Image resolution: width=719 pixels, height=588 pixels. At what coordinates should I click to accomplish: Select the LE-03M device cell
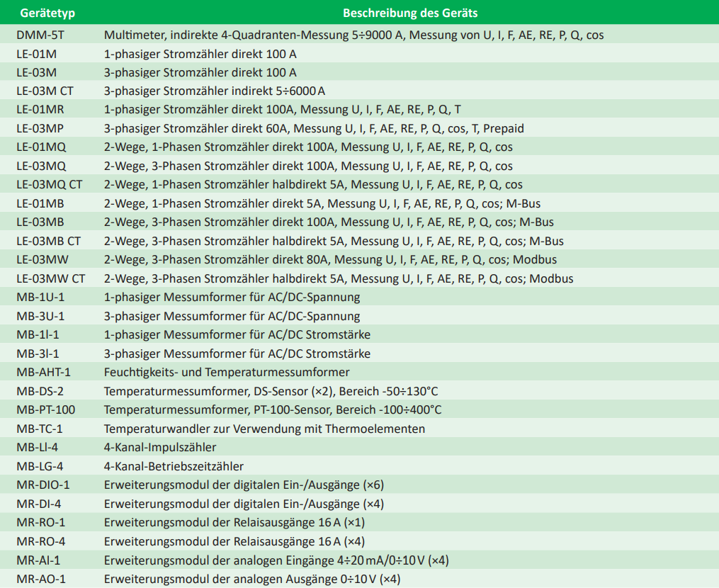coord(37,72)
